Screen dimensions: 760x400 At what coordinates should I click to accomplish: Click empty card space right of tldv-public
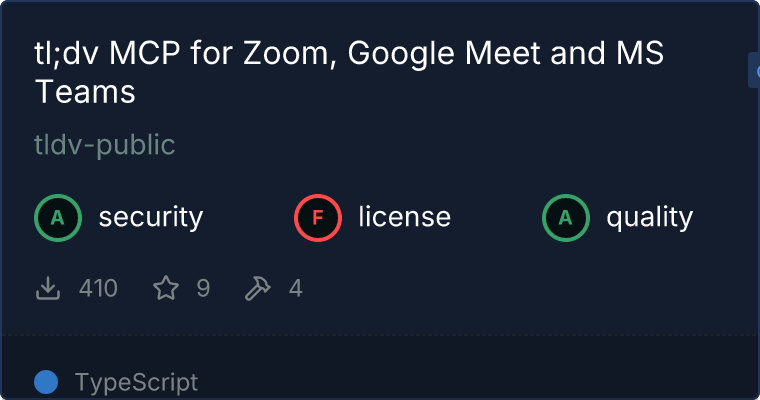pos(450,145)
